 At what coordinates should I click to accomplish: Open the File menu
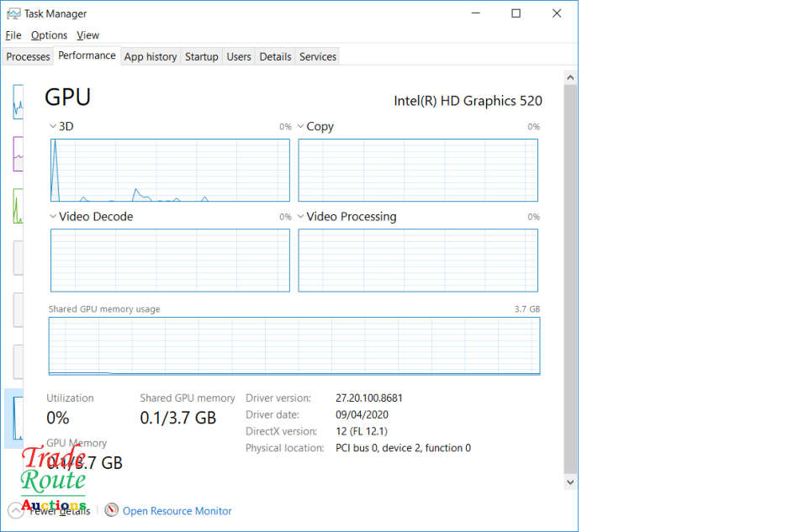pos(13,35)
